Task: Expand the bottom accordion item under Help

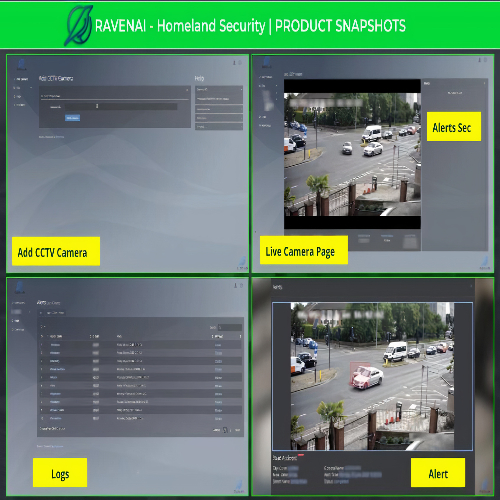Action: pos(219,127)
